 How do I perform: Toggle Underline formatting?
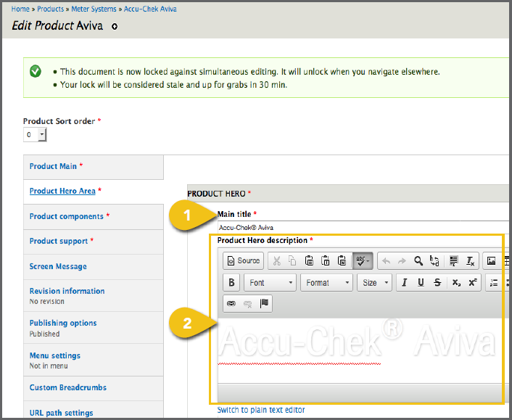coord(421,282)
